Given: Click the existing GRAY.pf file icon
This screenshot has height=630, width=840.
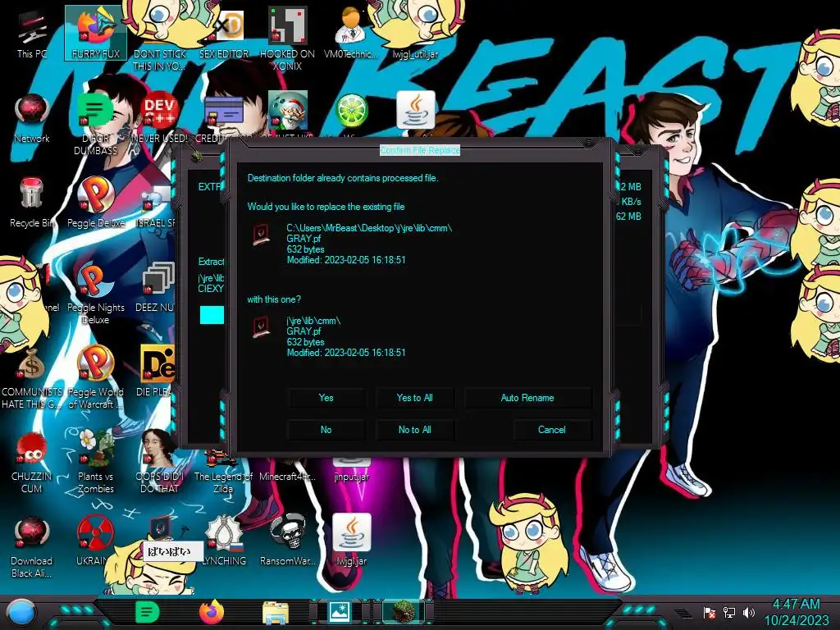Looking at the screenshot, I should pos(261,235).
